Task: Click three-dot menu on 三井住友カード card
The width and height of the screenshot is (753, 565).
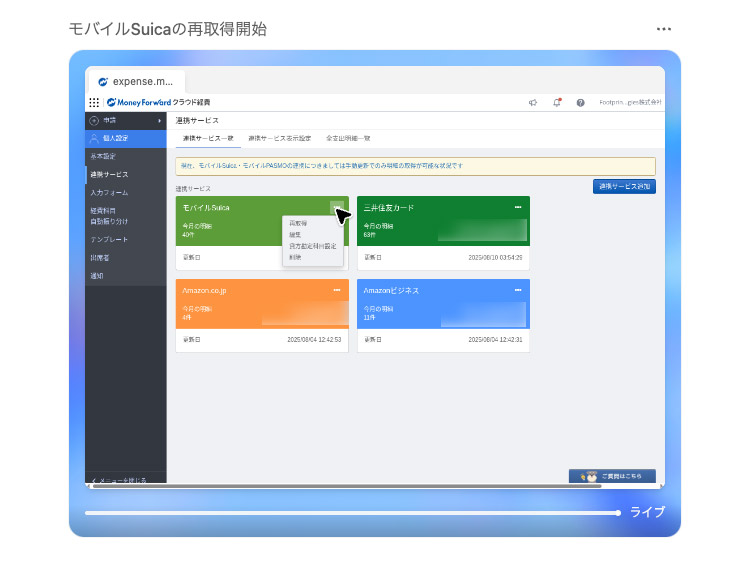Action: (518, 207)
